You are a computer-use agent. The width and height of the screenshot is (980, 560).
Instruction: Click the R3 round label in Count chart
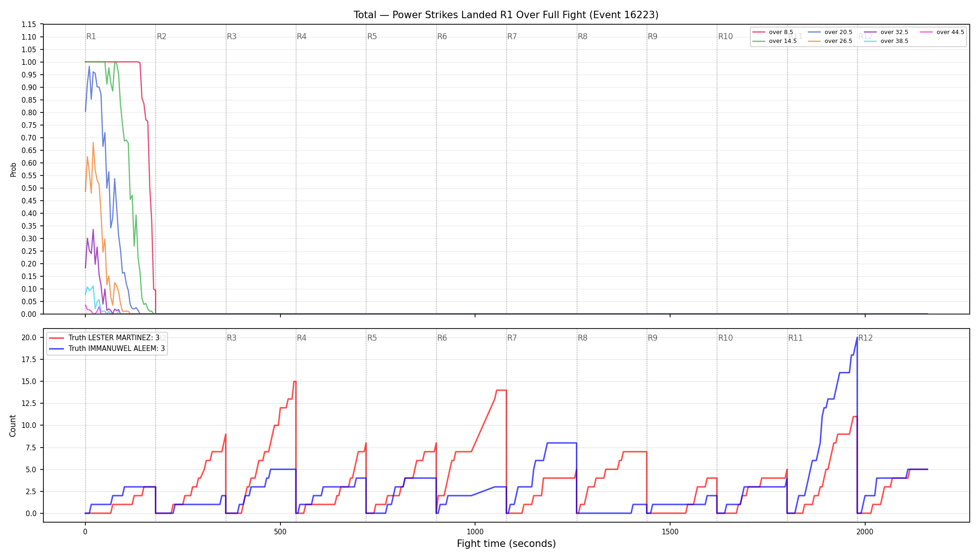point(231,338)
